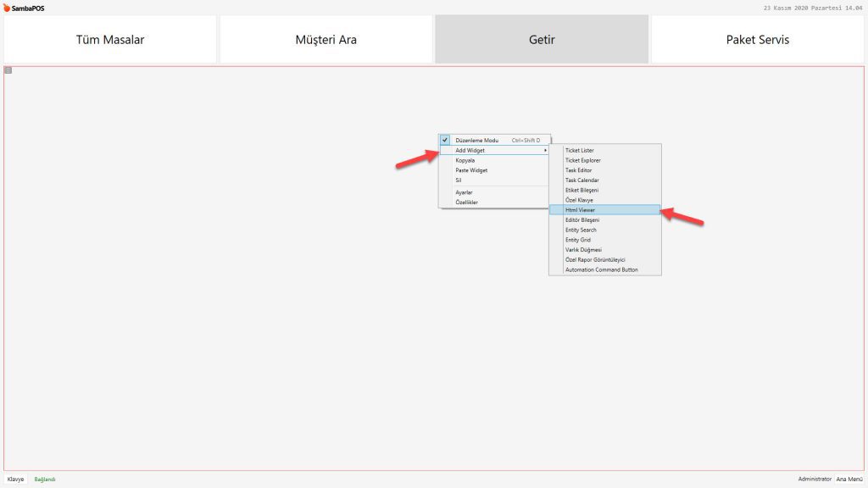Add a Ticket Explorer widget
The height and width of the screenshot is (488, 868).
point(582,160)
